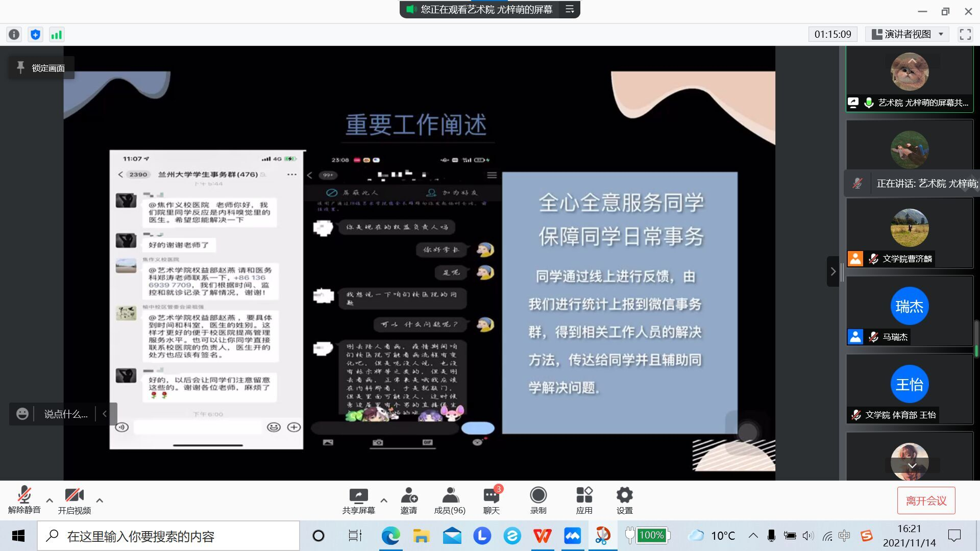Open weather widget showing 10°C
This screenshot has height=551, width=980.
coord(711,536)
